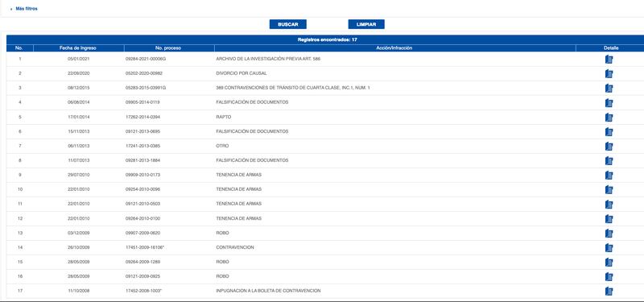Select process number 05202-2020-00982
Image resolution: width=644 pixels, height=302 pixels.
click(144, 73)
